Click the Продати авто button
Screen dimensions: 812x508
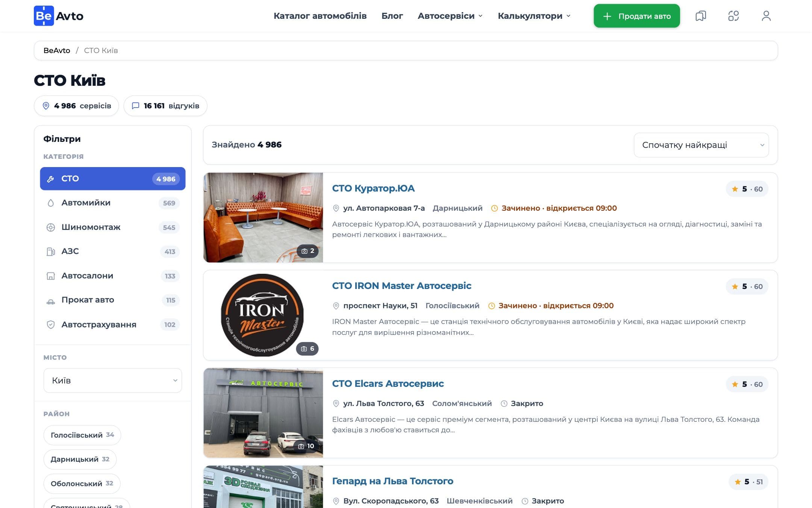tap(636, 16)
